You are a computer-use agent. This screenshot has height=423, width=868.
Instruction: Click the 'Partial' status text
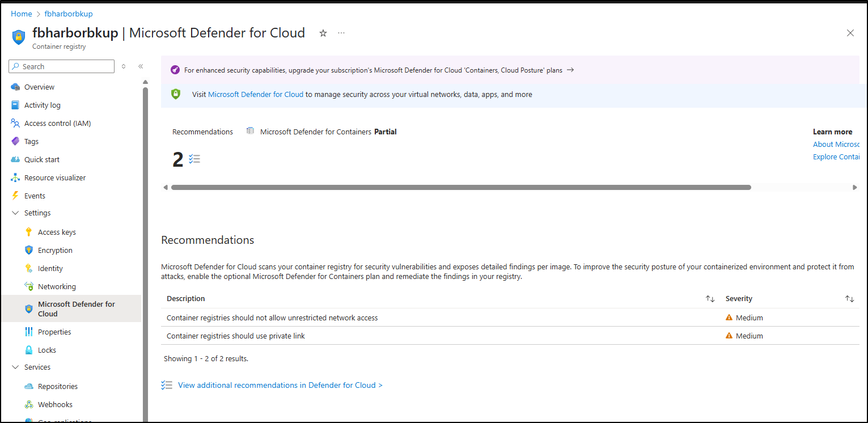[x=386, y=132]
